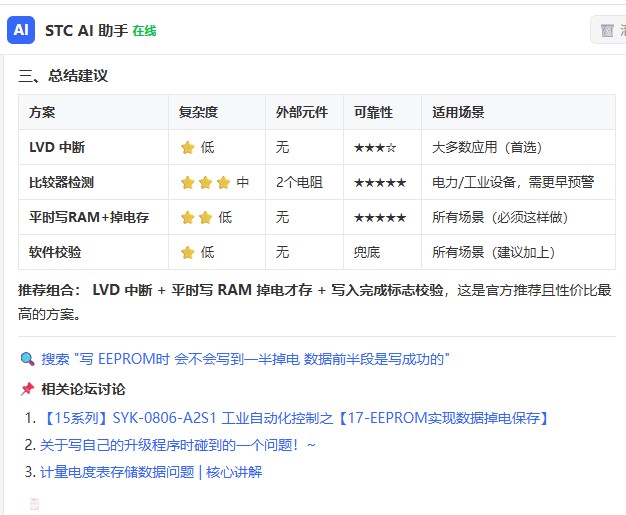The height and width of the screenshot is (515, 626).
Task: Click the star icon in LVD 中断 row
Action: (187, 147)
